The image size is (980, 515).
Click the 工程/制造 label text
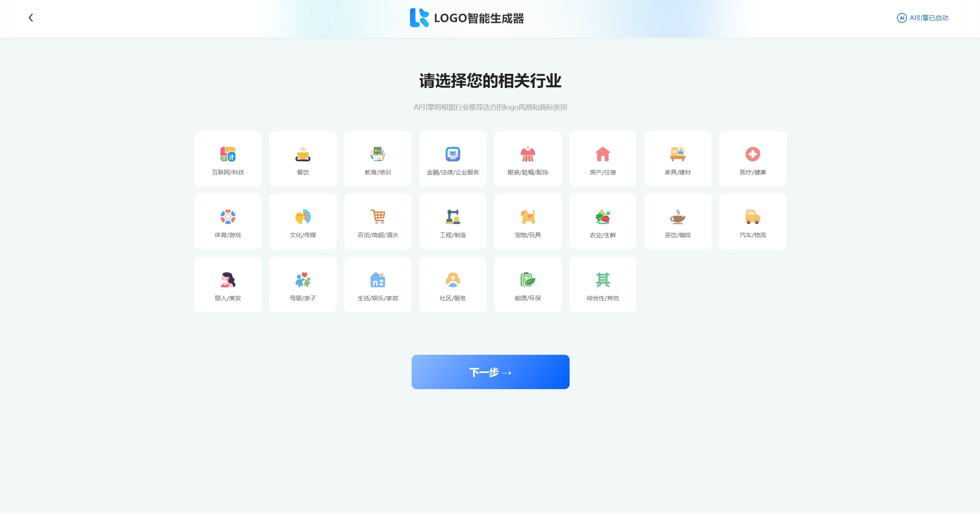click(x=453, y=235)
